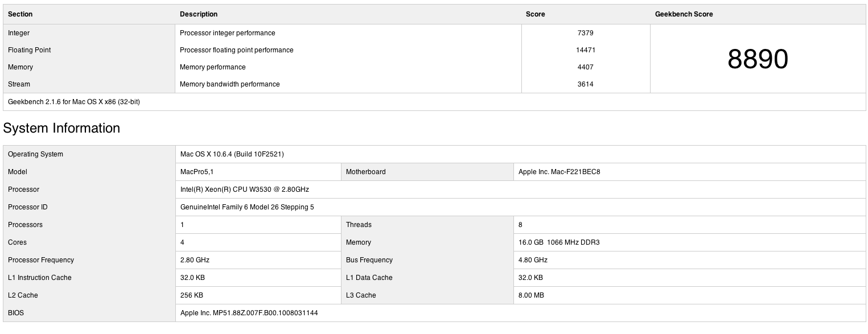Click the System Information heading
This screenshot has height=334, width=868.
(x=61, y=128)
